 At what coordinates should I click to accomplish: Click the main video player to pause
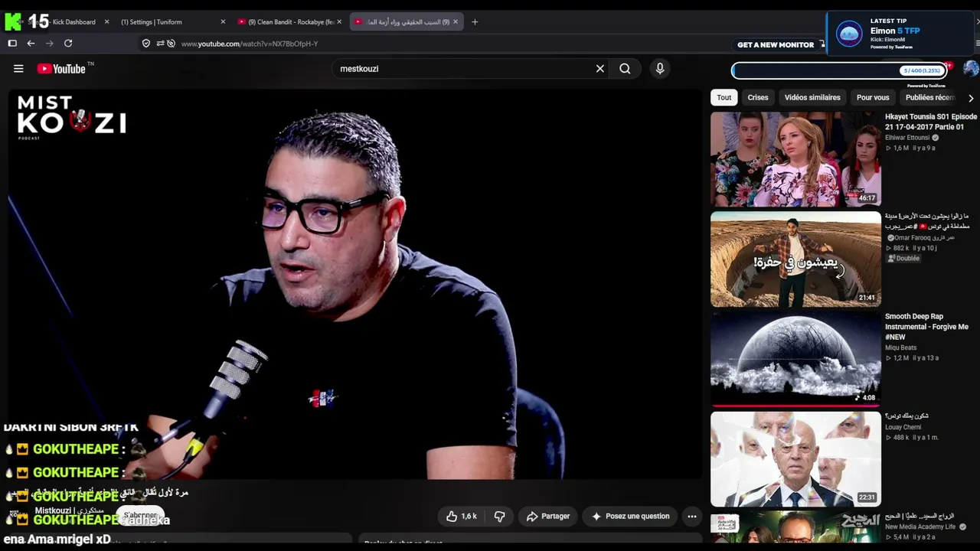[355, 285]
